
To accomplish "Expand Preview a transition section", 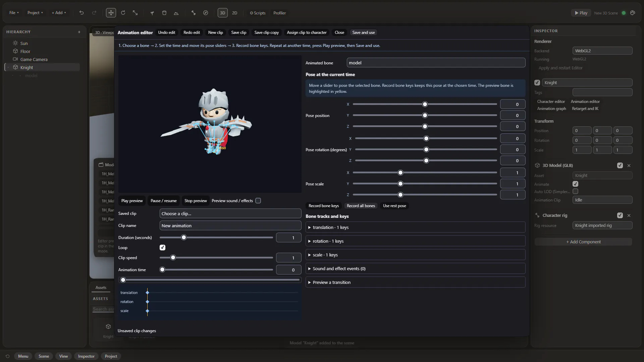I will tap(415, 282).
